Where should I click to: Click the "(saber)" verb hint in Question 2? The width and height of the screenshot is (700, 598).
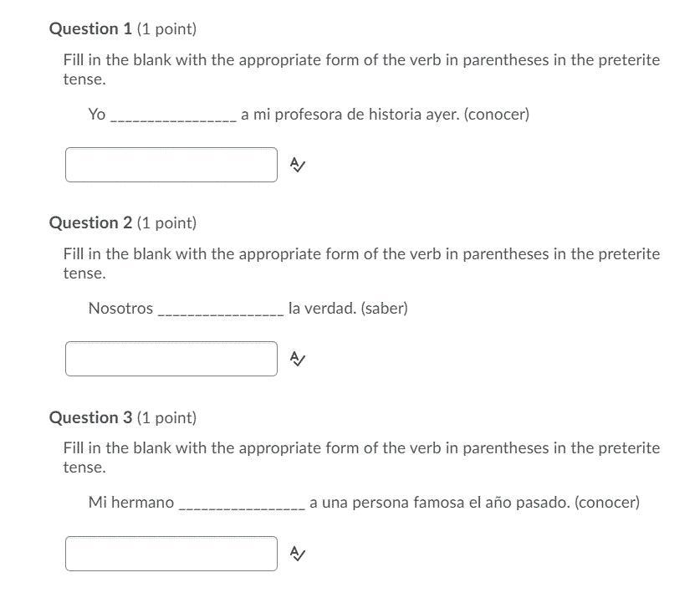(384, 309)
